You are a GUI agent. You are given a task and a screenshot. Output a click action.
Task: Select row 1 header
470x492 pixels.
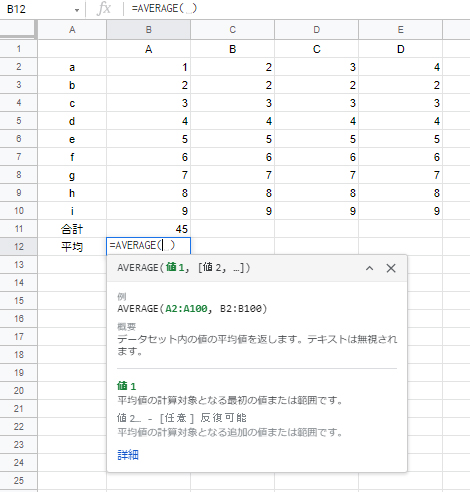click(19, 49)
